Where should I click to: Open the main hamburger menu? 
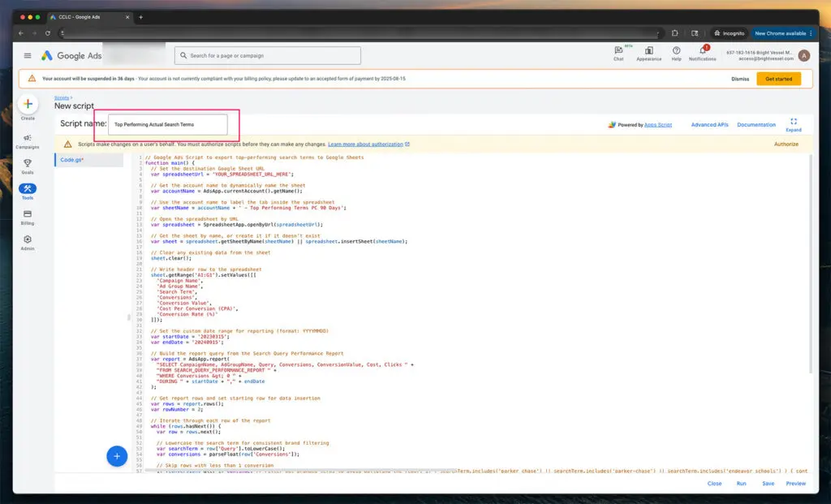coord(28,56)
